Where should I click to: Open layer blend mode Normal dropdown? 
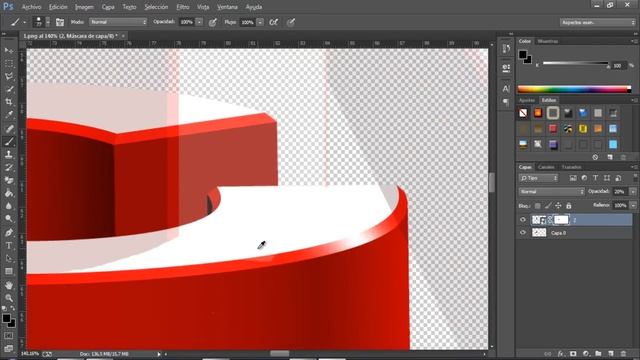(x=551, y=191)
